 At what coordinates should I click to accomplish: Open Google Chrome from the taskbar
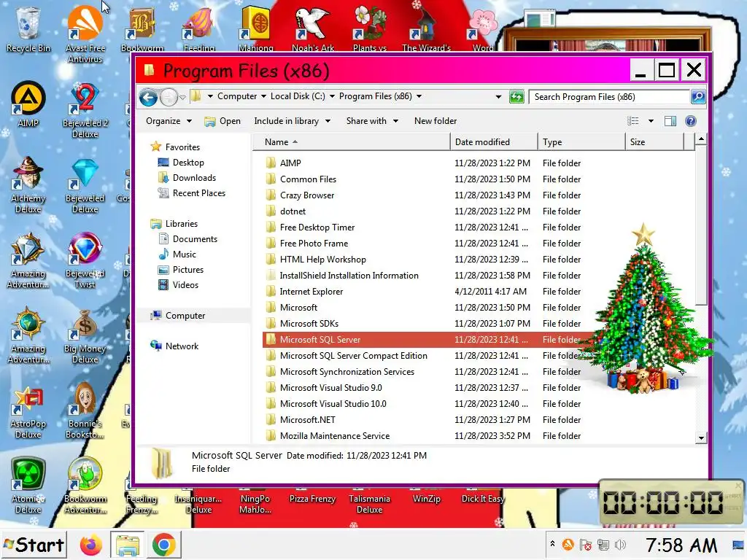(x=164, y=545)
